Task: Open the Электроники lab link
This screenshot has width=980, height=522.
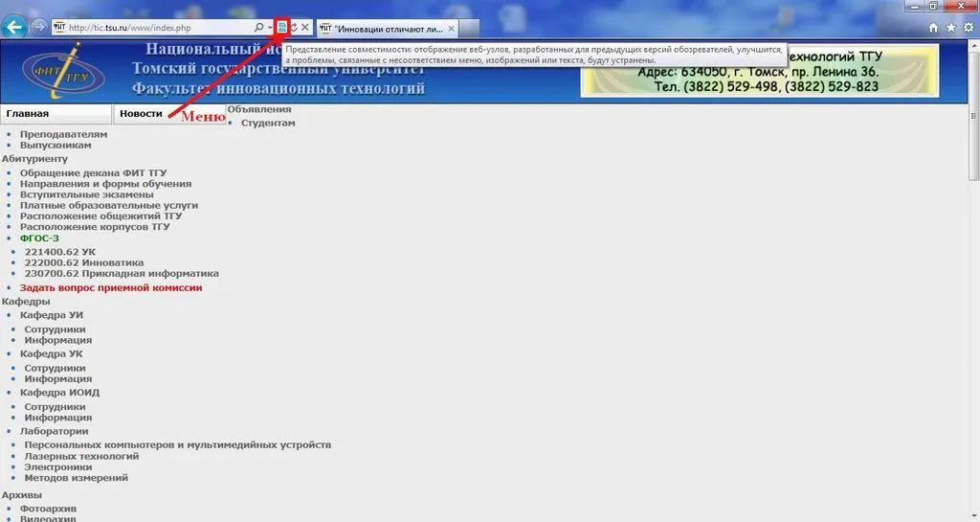Action: tap(58, 467)
